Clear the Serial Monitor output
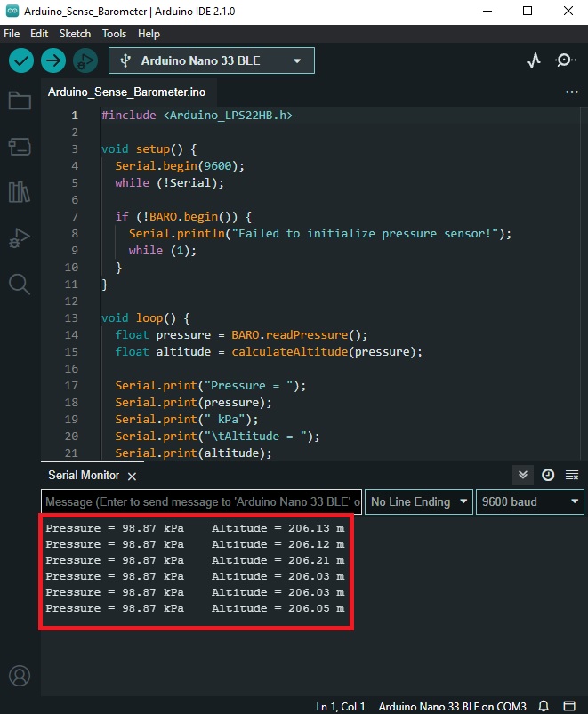This screenshot has height=714, width=588. coord(572,476)
